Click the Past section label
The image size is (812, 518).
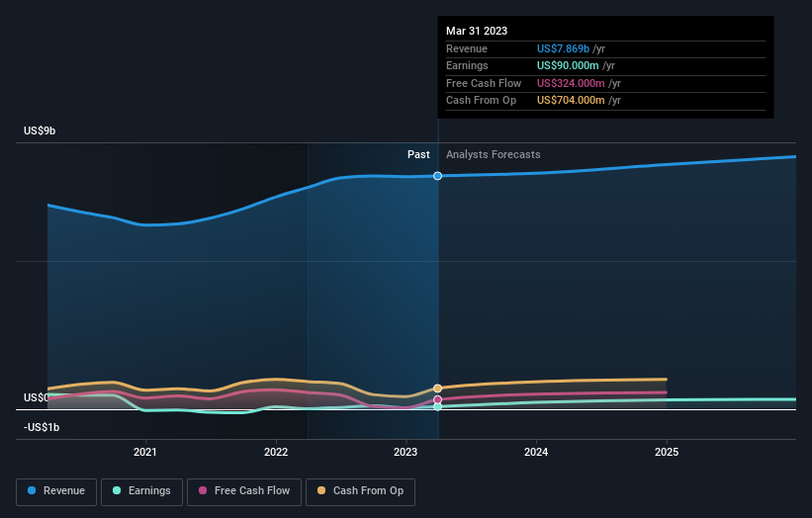point(418,155)
